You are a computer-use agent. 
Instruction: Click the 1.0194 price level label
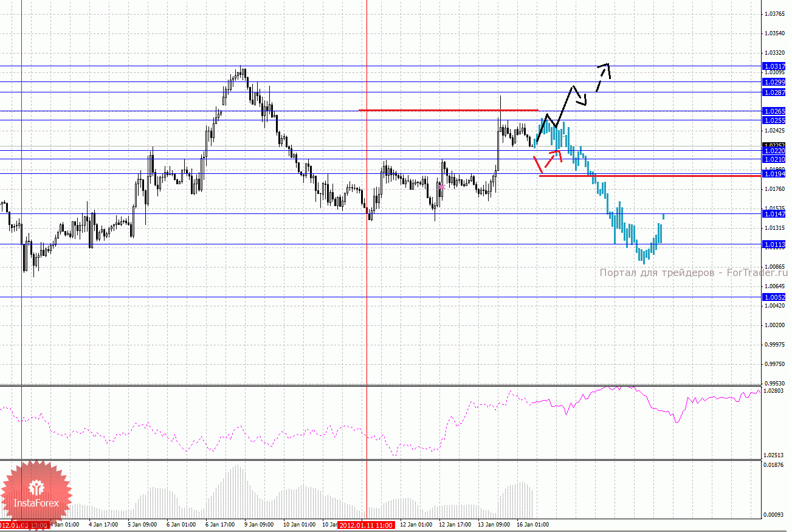(773, 174)
